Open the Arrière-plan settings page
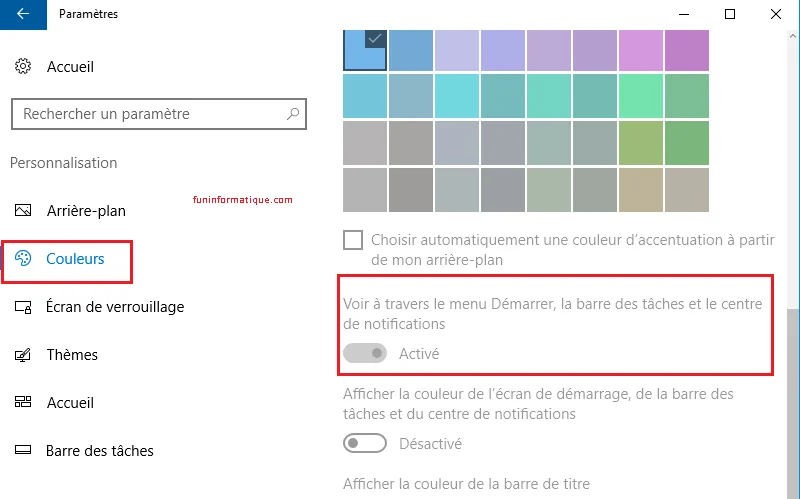The width and height of the screenshot is (800, 499). tap(86, 211)
